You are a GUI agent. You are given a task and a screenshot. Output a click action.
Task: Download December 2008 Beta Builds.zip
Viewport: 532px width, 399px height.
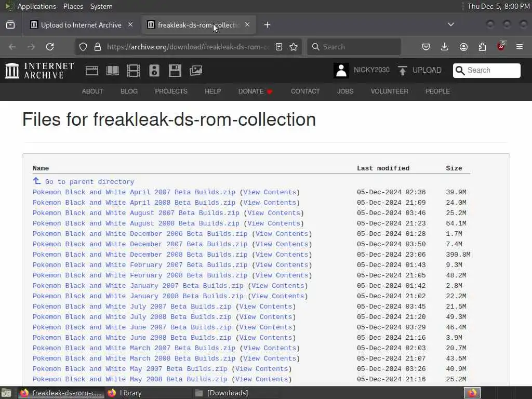click(x=140, y=255)
